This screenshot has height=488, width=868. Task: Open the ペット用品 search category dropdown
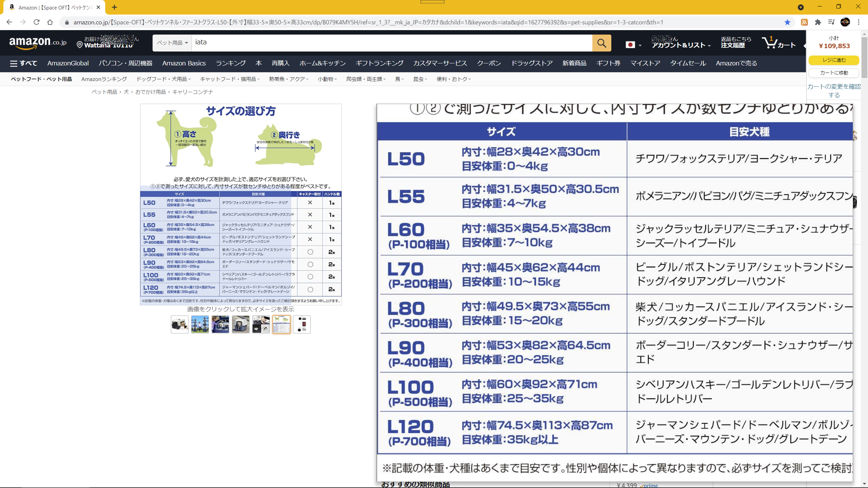click(172, 43)
